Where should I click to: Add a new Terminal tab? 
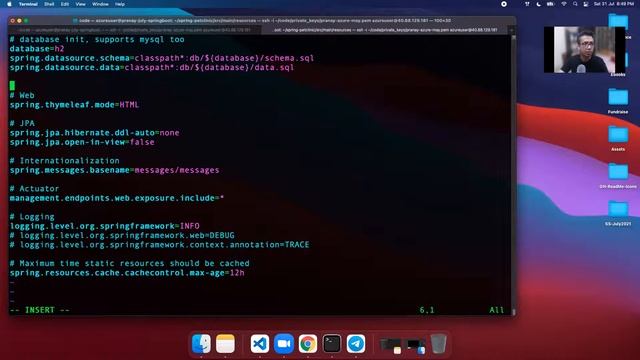point(512,30)
